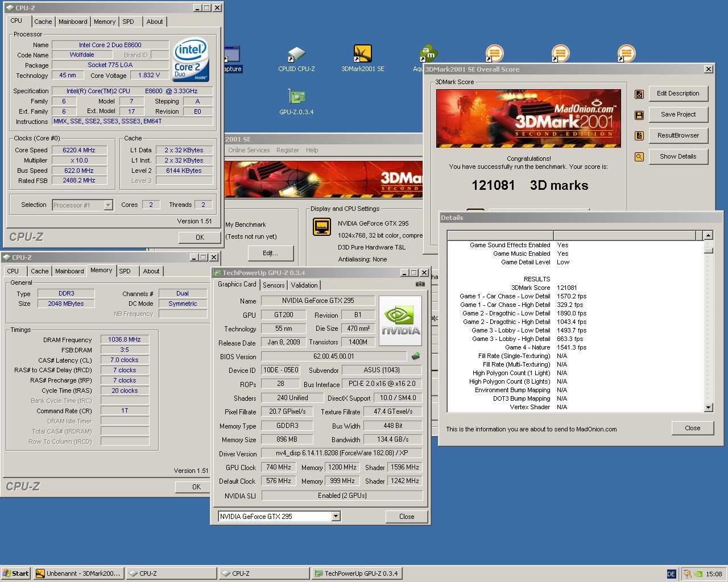Switch to the Sensors tab in GPU-Z
Screen dimensions: 728x582
274,285
